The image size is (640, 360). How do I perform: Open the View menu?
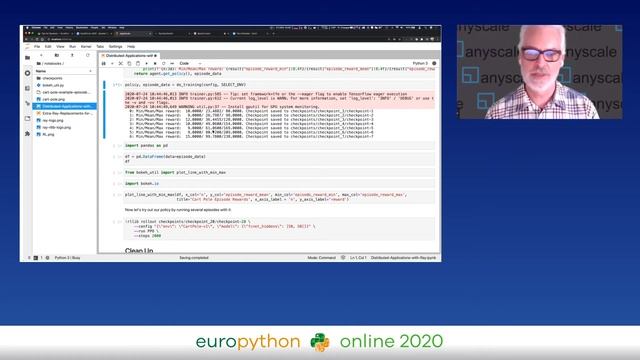coord(60,47)
